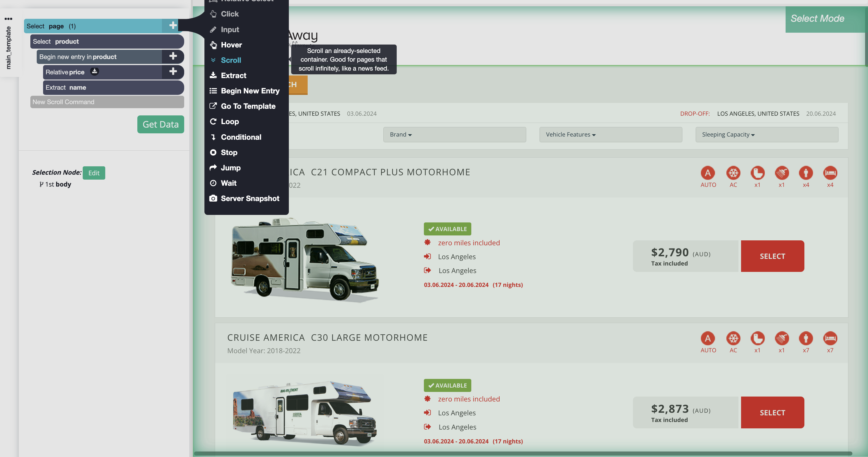Click the x4 bed icon on C21 listing
The width and height of the screenshot is (868, 457).
tap(830, 173)
